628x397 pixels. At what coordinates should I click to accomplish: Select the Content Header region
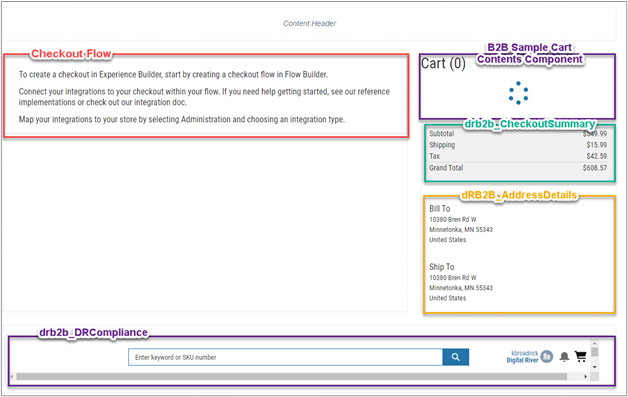point(310,24)
